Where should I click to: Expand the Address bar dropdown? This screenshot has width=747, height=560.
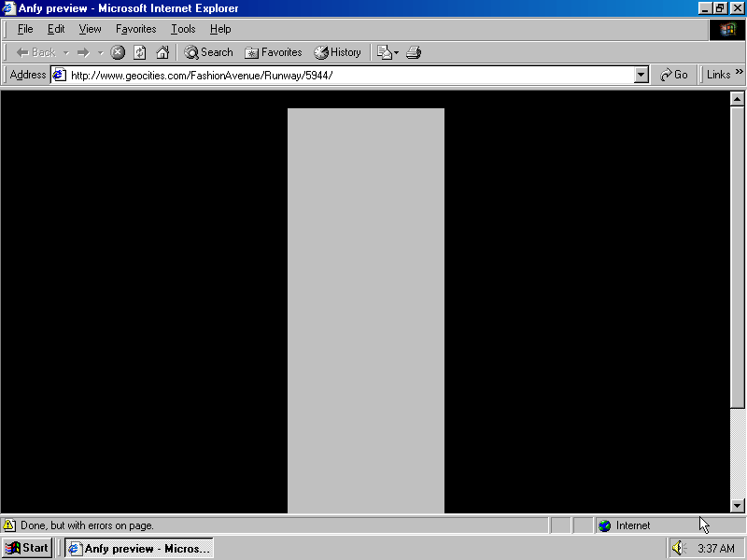click(x=641, y=75)
